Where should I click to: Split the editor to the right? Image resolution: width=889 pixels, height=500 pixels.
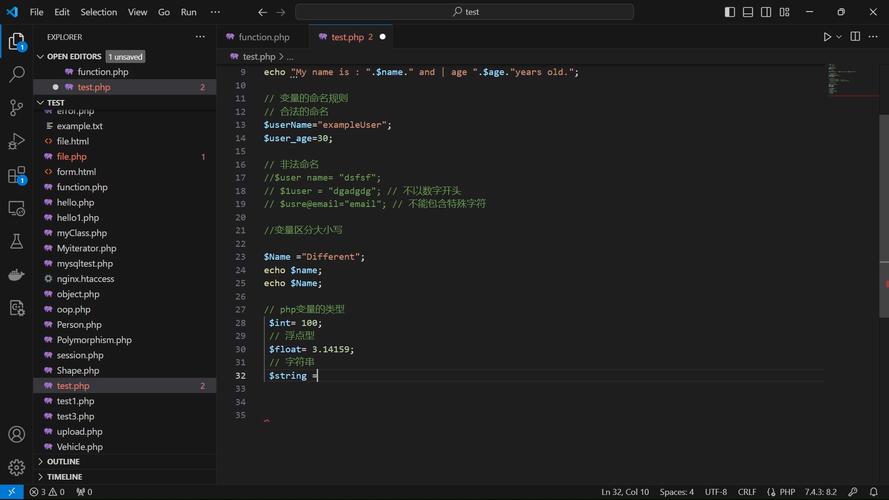(x=855, y=36)
